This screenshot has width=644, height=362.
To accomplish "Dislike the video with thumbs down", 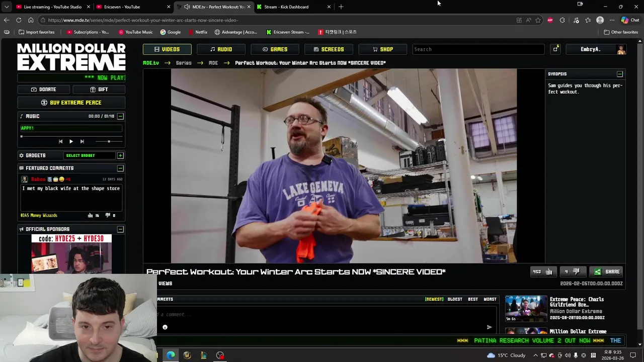I will coord(573,271).
